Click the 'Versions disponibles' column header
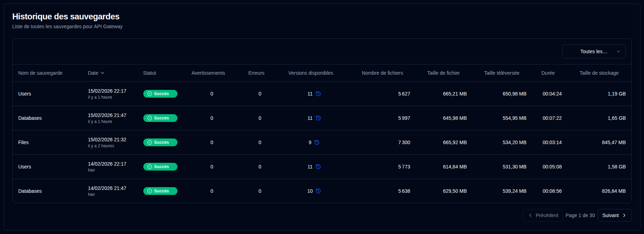Screen dimensions: 644x234 (x=311, y=73)
